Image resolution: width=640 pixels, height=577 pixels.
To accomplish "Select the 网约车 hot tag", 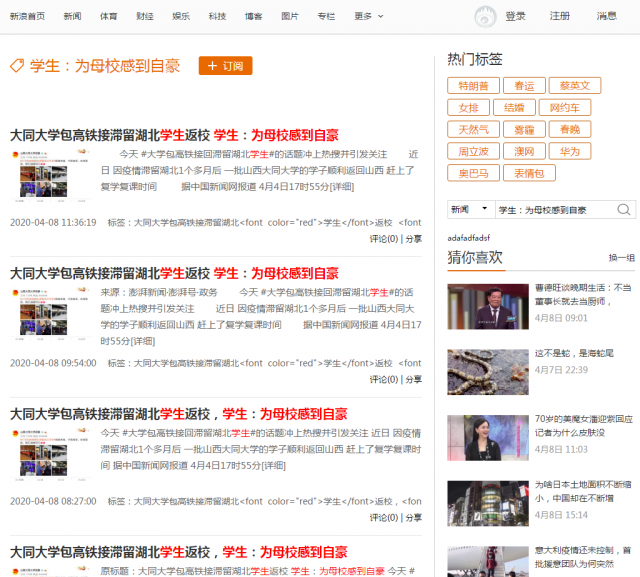I will pos(564,108).
